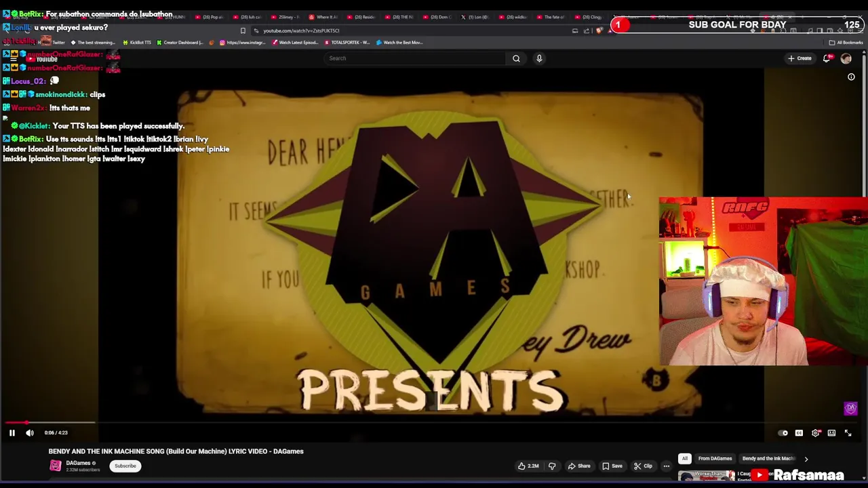This screenshot has height=488, width=868.
Task: Click the YouTube search field
Action: [415, 58]
